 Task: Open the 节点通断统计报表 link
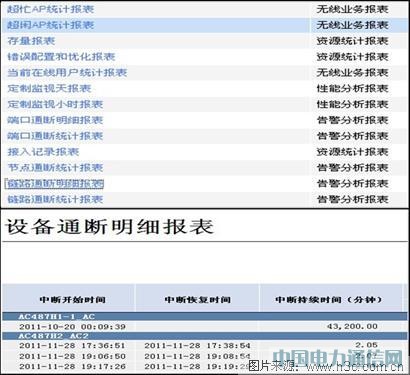click(x=55, y=168)
